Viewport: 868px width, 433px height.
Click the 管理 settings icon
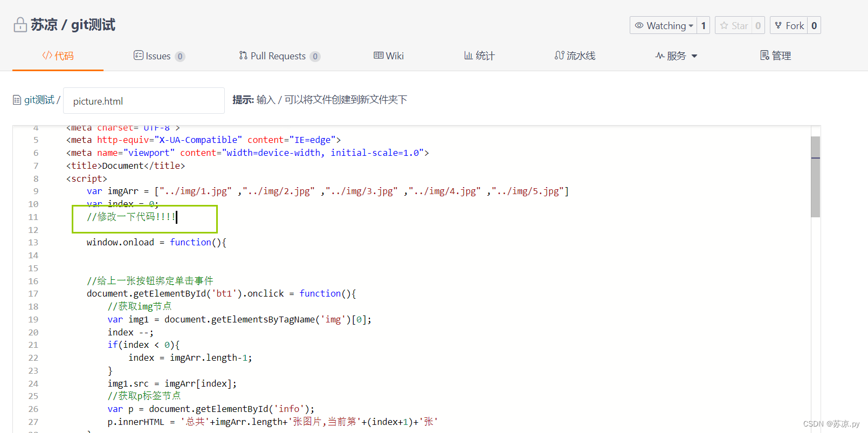tap(764, 56)
